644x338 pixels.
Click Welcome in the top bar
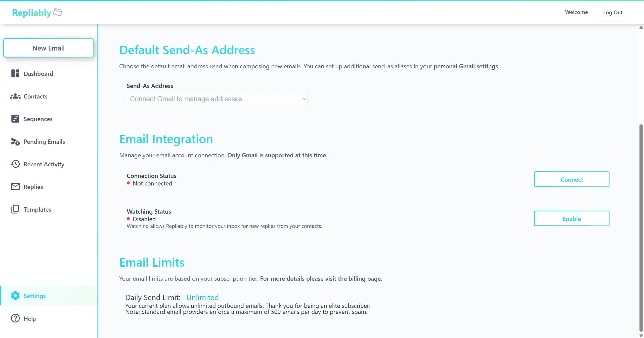576,12
